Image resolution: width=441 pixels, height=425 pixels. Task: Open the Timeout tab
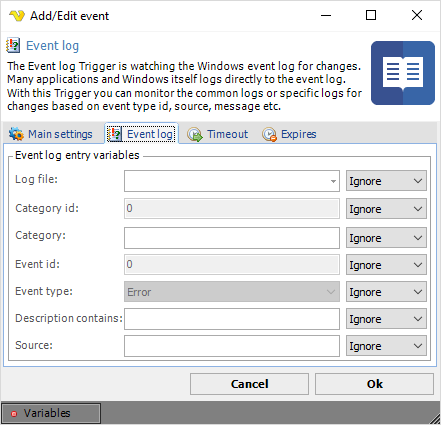point(218,134)
